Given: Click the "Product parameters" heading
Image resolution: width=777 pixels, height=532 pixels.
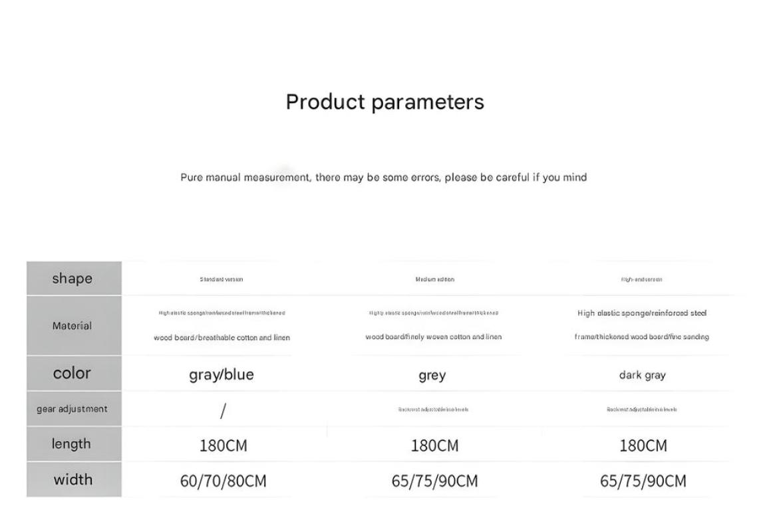Looking at the screenshot, I should pos(385,102).
